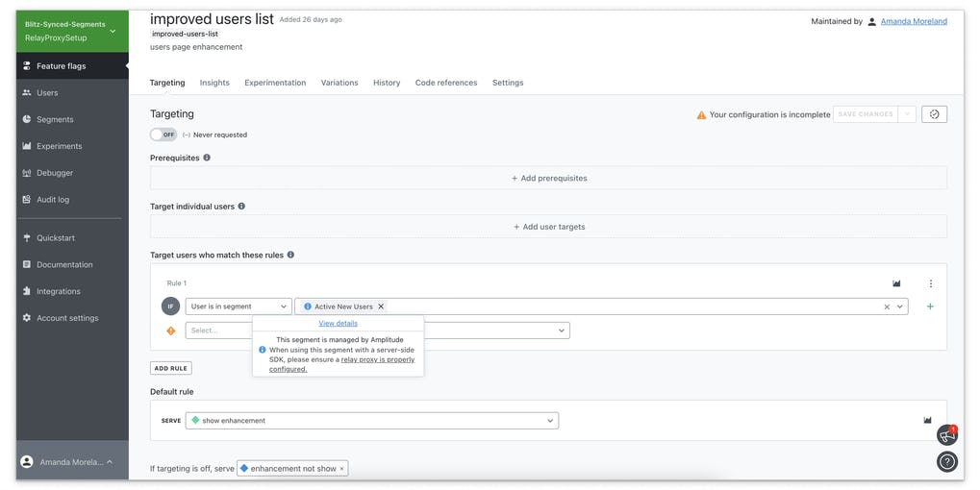Switch to the Code references tab
This screenshot has width=980, height=490.
click(445, 83)
